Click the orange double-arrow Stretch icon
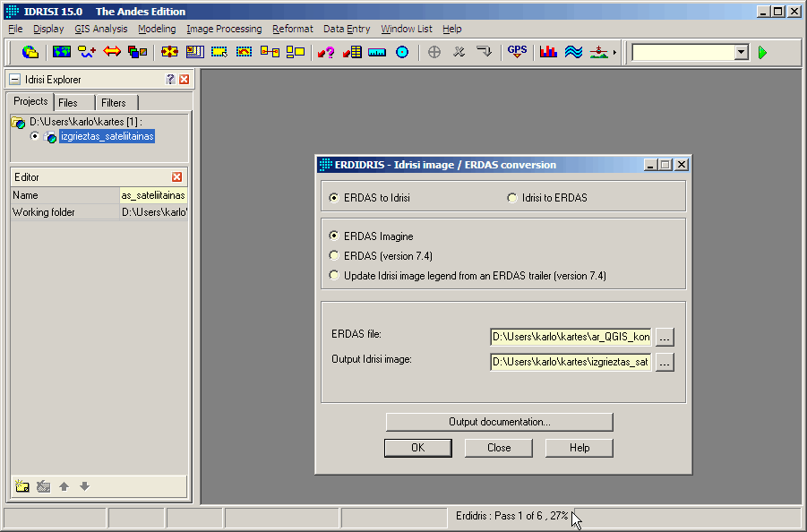Image resolution: width=807 pixels, height=532 pixels. [112, 52]
